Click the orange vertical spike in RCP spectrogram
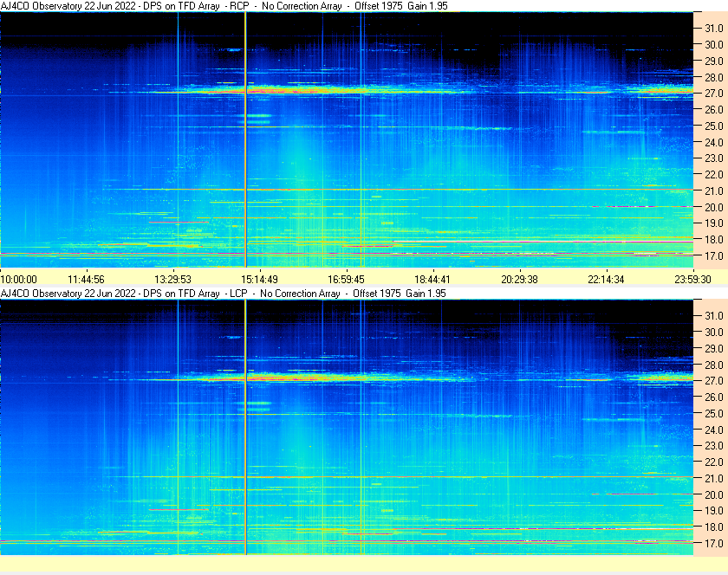Screen dimensions: 728x575 (x=245, y=139)
